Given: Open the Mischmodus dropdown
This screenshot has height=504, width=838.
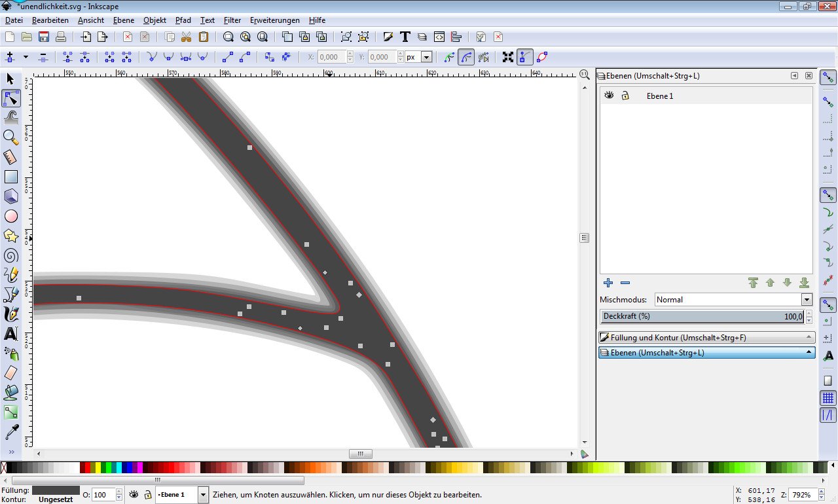Looking at the screenshot, I should pos(807,300).
